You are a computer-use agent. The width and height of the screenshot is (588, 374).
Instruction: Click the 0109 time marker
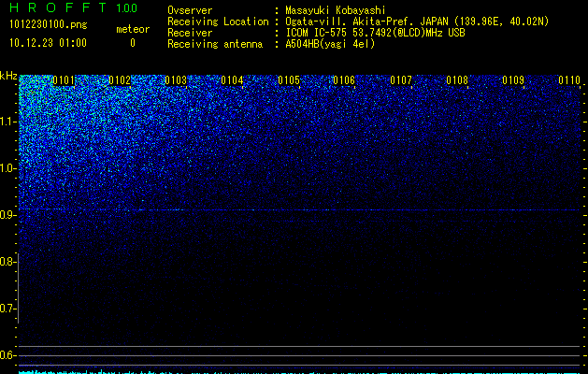point(513,80)
